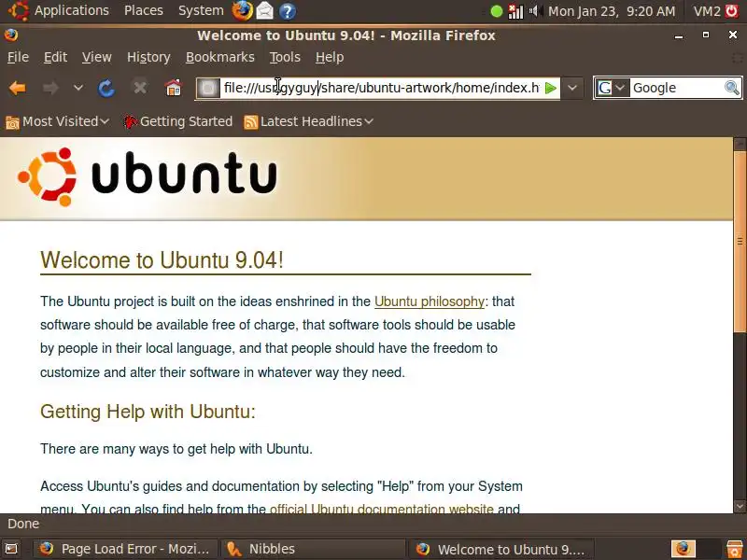Click the Firefox icon in the title bar
The height and width of the screenshot is (560, 747).
tap(11, 35)
